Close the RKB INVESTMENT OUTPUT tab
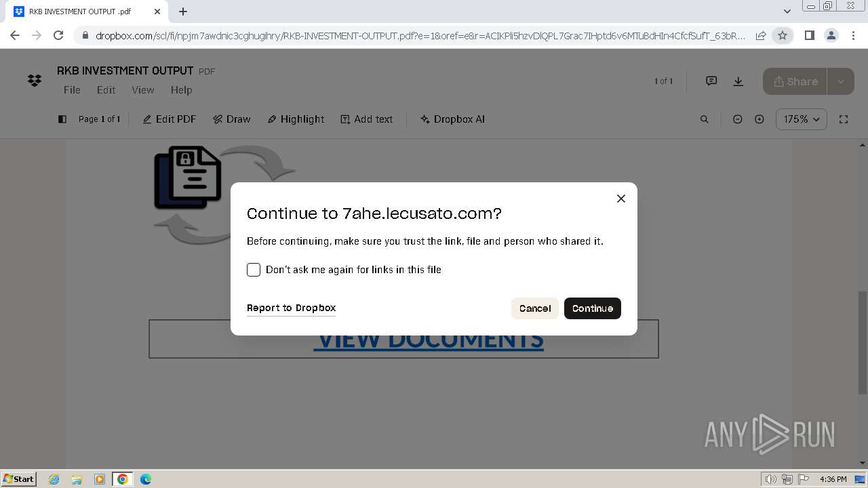Screen dimensions: 868x488 pos(157,12)
